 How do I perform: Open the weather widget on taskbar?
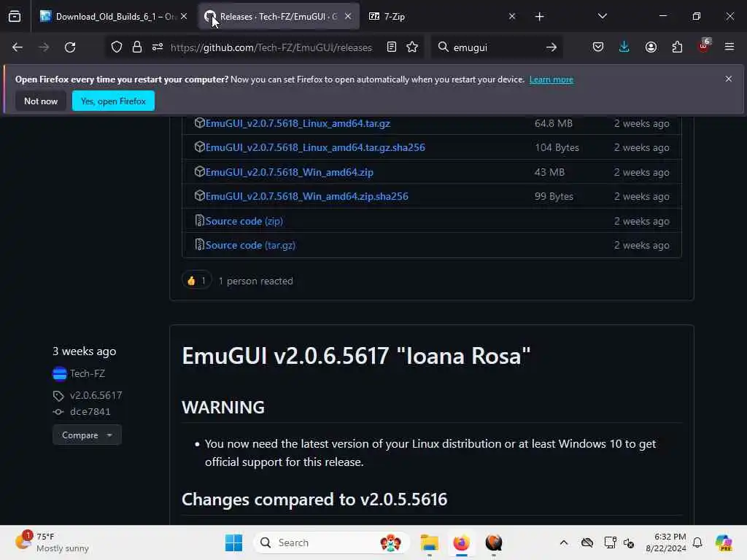pos(53,542)
